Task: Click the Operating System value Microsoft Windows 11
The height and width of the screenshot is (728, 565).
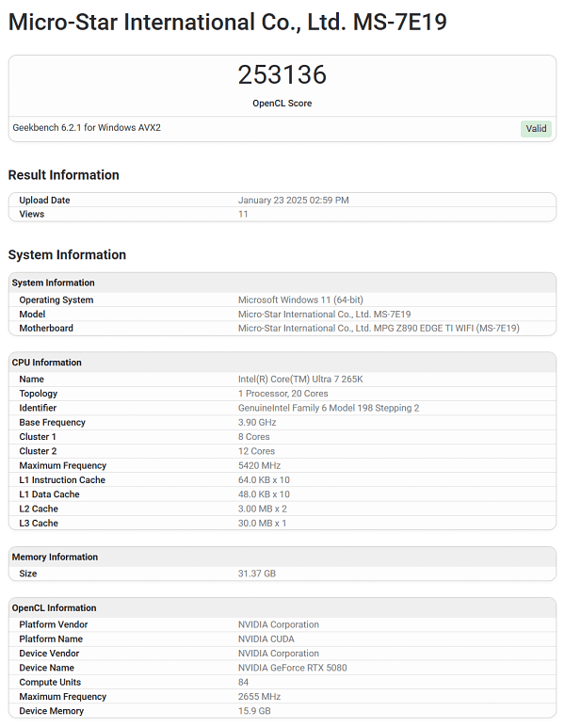Action: (x=300, y=300)
